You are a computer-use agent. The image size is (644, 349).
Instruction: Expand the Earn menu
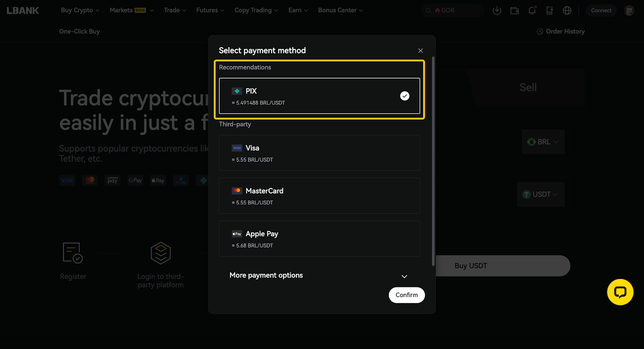[298, 10]
